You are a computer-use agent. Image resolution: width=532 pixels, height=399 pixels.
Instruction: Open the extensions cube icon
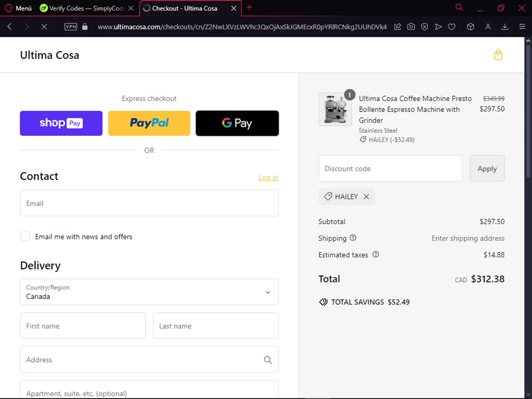(x=471, y=27)
